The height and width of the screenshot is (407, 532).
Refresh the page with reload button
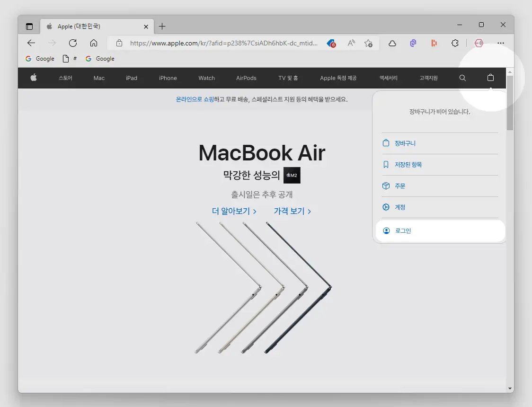tap(73, 43)
